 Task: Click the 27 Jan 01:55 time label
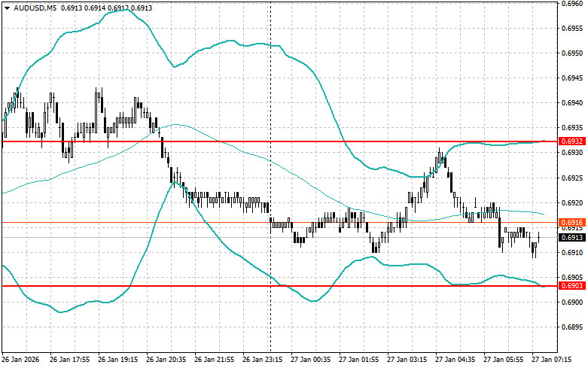pyautogui.click(x=359, y=360)
